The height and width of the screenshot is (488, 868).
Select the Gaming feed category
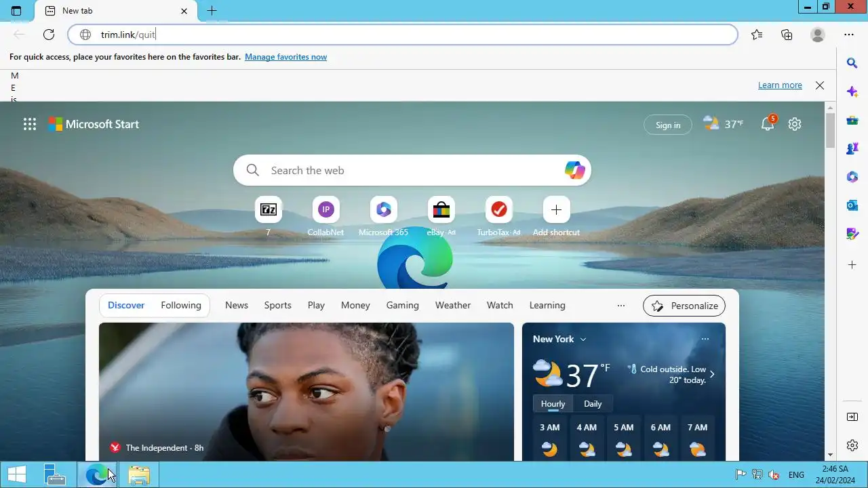click(x=403, y=305)
